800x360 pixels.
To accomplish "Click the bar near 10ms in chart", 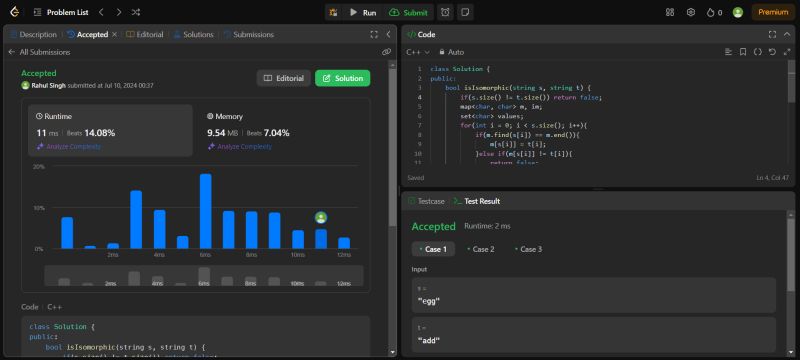I will (x=298, y=240).
